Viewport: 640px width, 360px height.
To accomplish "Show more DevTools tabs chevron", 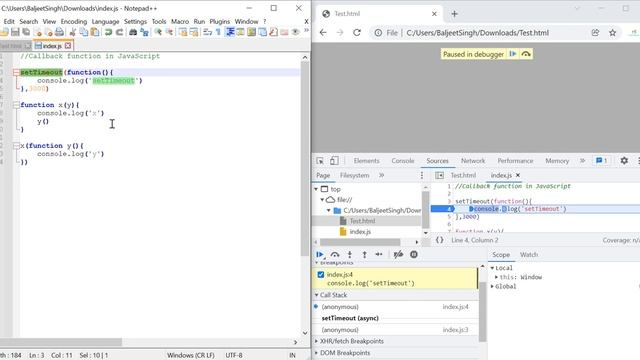I will 582,161.
